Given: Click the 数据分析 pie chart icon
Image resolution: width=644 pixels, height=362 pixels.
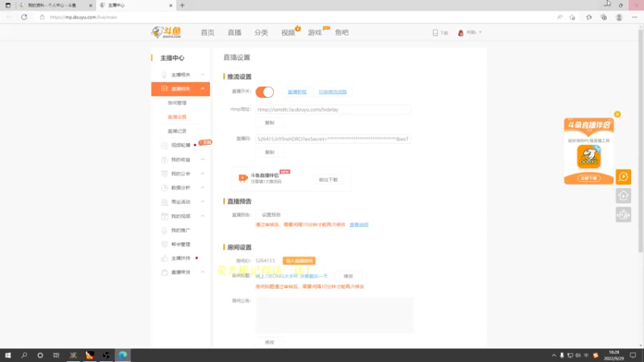Looking at the screenshot, I should (x=164, y=187).
